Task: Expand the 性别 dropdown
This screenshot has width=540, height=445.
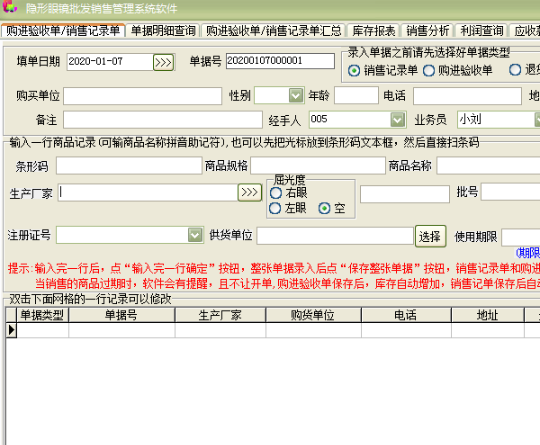Action: 295,95
